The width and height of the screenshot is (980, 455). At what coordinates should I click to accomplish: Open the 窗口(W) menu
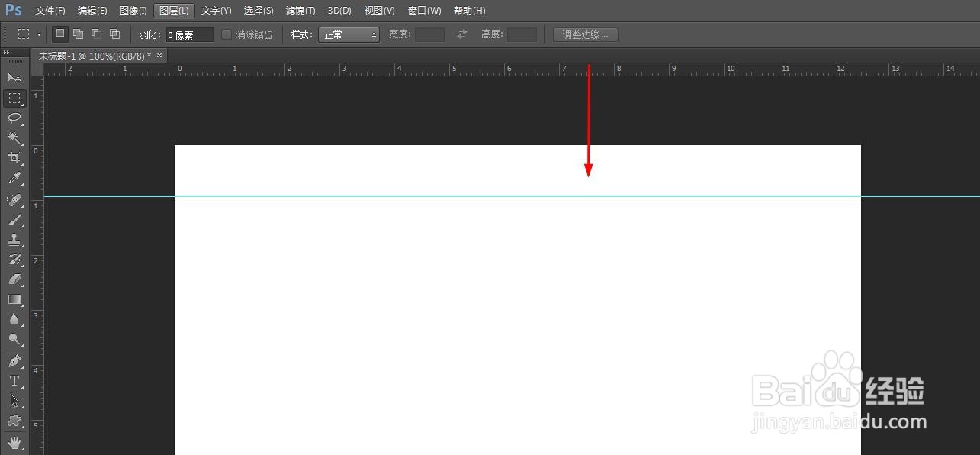[424, 11]
